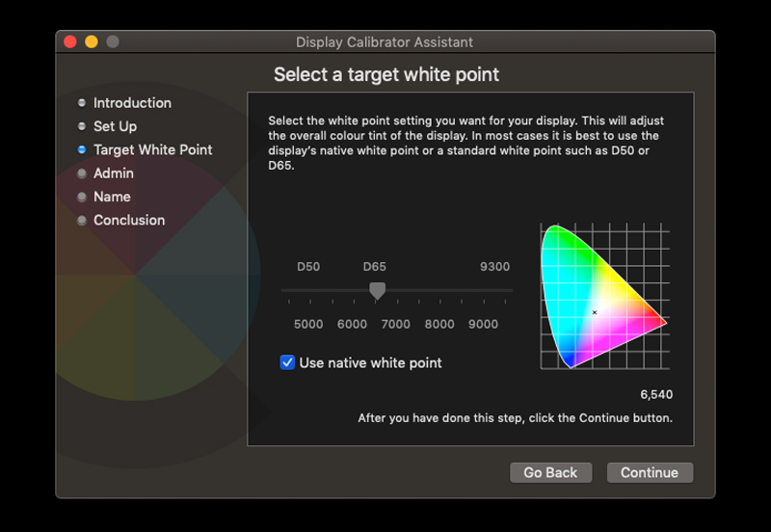771x532 pixels.
Task: Click the yellow window minimize button
Action: pyautogui.click(x=92, y=41)
